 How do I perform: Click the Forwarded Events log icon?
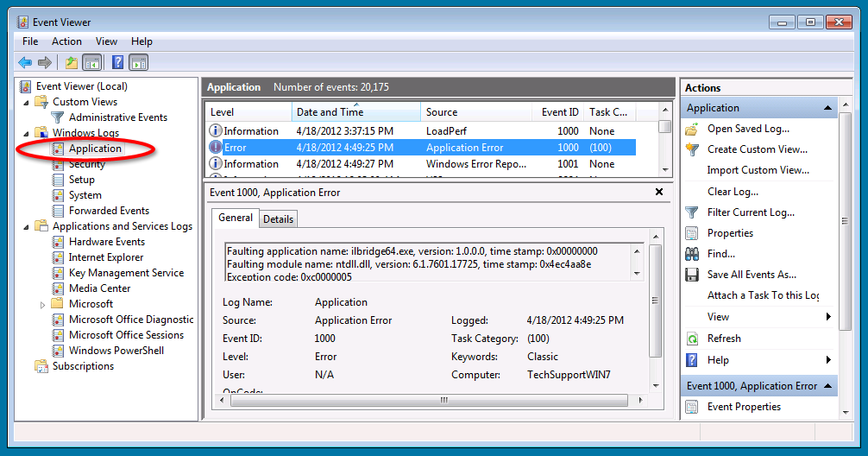pyautogui.click(x=58, y=211)
